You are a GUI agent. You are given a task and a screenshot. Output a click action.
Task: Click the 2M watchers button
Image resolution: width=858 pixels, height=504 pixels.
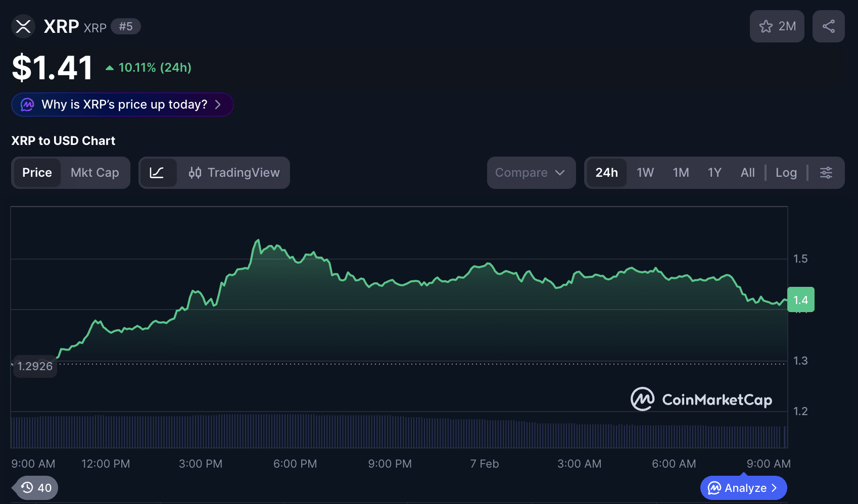[x=777, y=26]
